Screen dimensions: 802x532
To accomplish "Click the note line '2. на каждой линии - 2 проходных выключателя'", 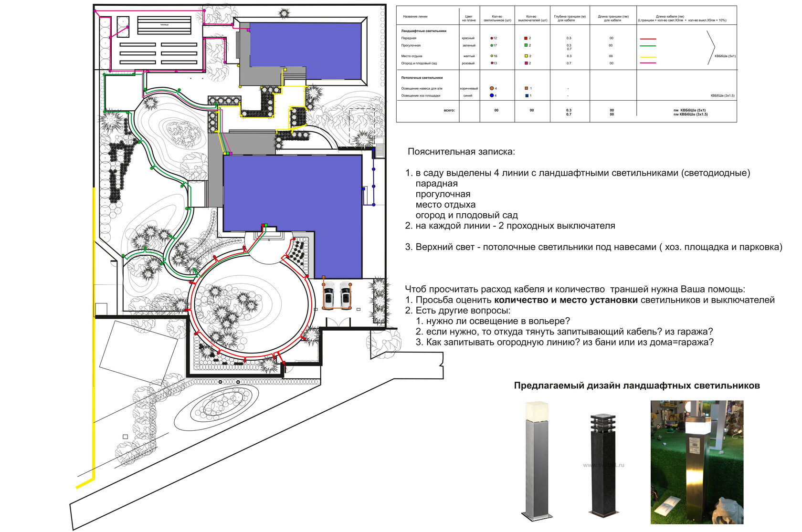I will point(510,226).
